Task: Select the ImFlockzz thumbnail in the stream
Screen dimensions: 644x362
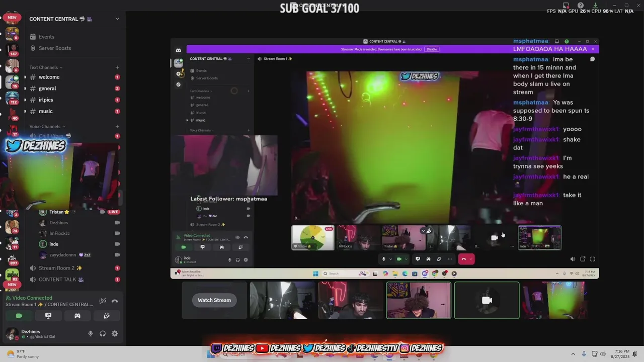Action: [x=358, y=237]
